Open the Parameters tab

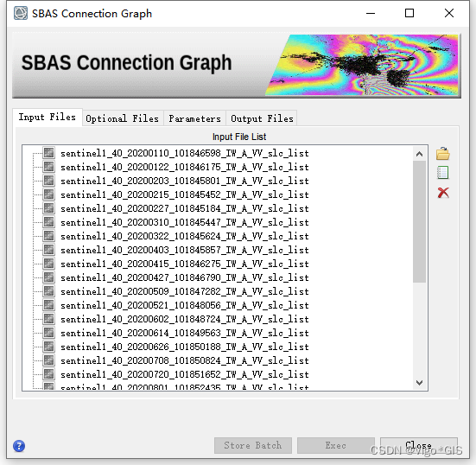point(194,118)
